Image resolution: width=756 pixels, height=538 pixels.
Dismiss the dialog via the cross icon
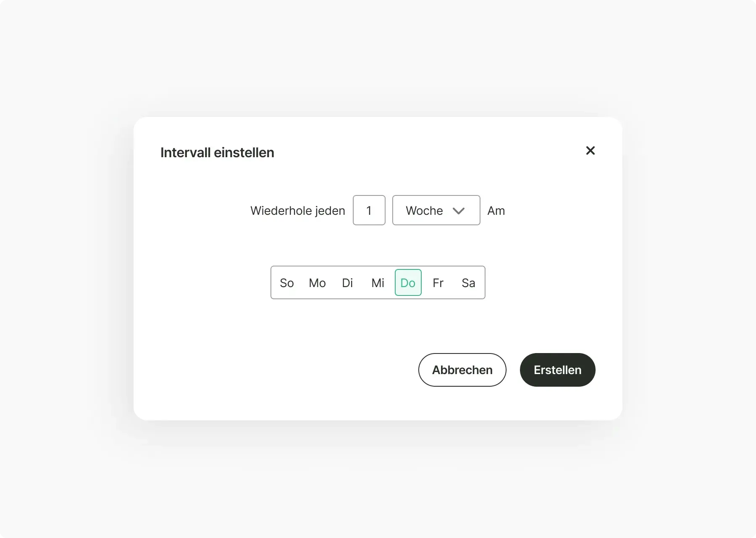coord(590,150)
